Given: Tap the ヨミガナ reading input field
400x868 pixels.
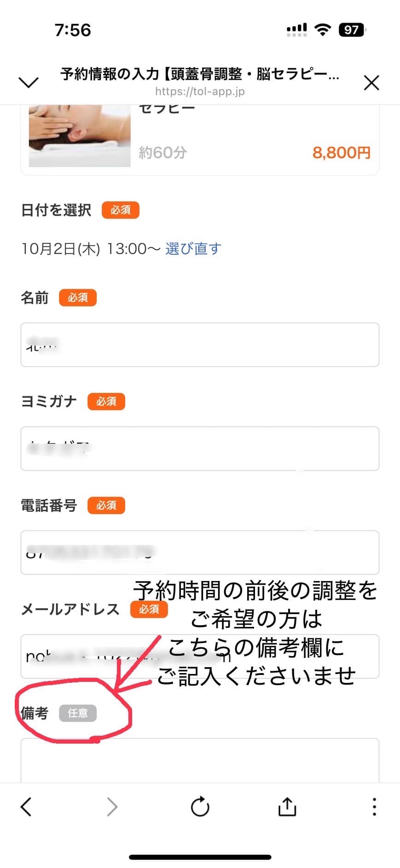Looking at the screenshot, I should pyautogui.click(x=200, y=448).
